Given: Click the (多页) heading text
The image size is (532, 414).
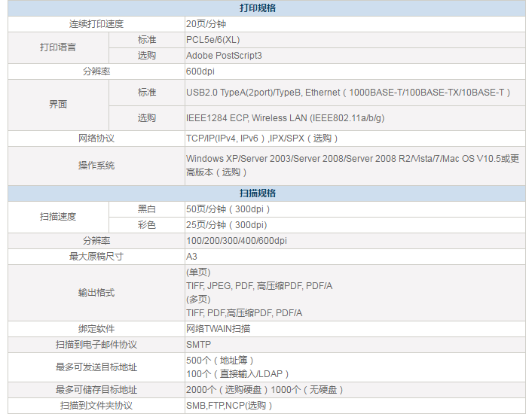Looking at the screenshot, I should (198, 300).
